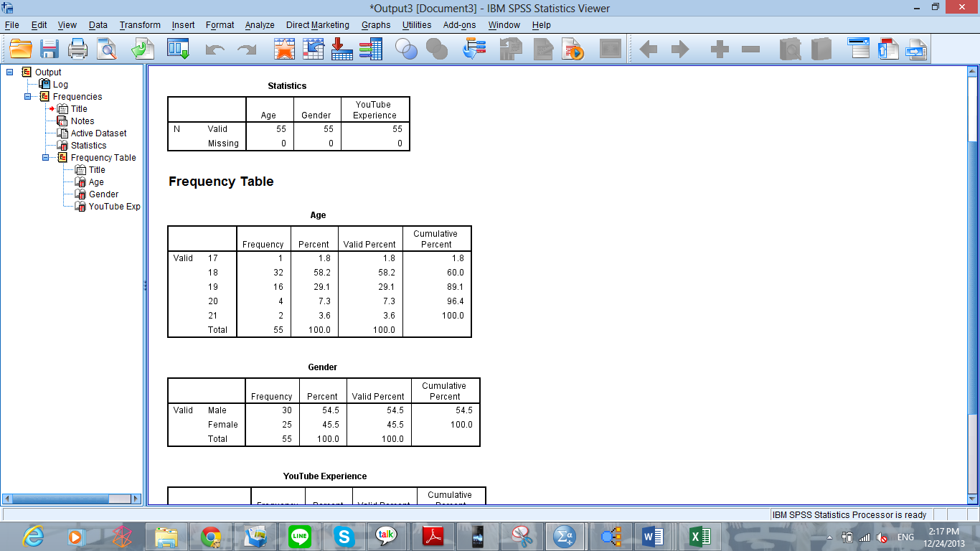
Task: Click the vertical scrollbar down arrow
Action: coord(974,498)
